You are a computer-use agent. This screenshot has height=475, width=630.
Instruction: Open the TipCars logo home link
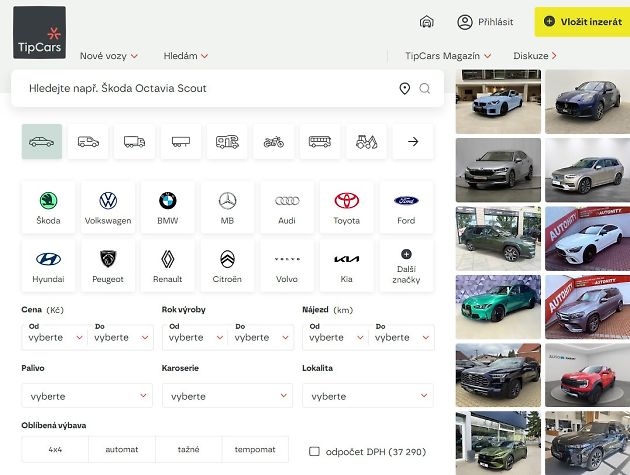39,33
